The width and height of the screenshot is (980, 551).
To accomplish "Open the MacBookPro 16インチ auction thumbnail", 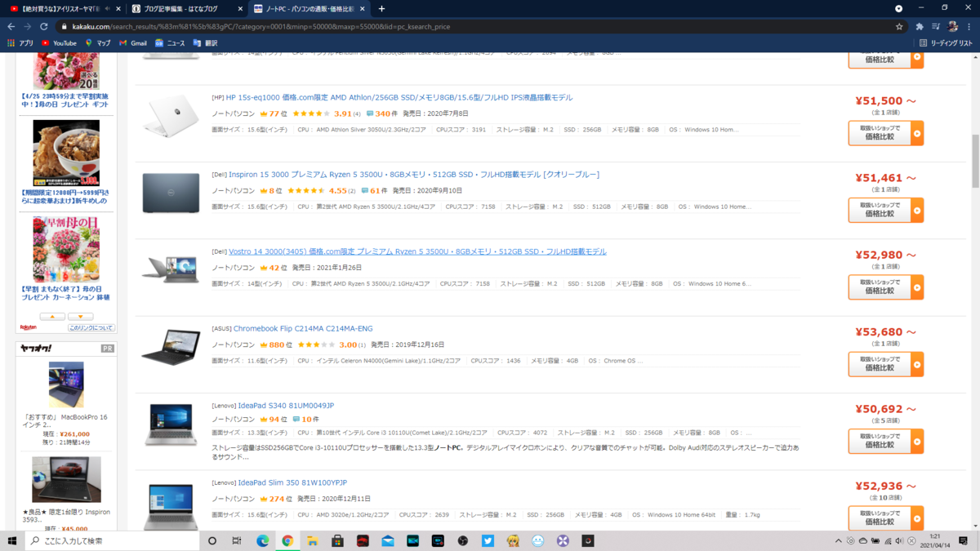I will 66,384.
